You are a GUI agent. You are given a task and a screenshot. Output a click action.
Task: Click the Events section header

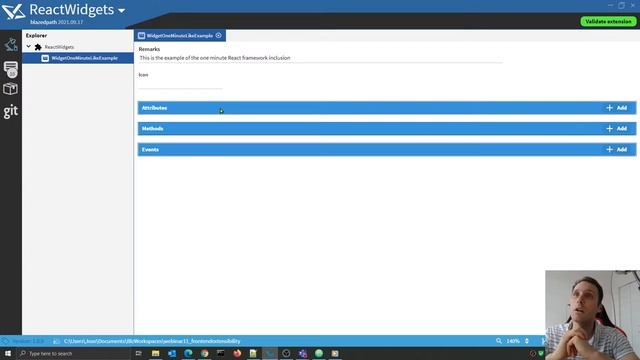tap(387, 149)
